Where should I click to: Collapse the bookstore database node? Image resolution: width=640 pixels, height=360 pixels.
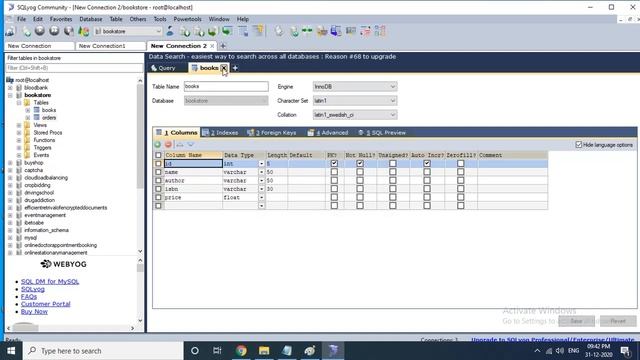pyautogui.click(x=10, y=95)
